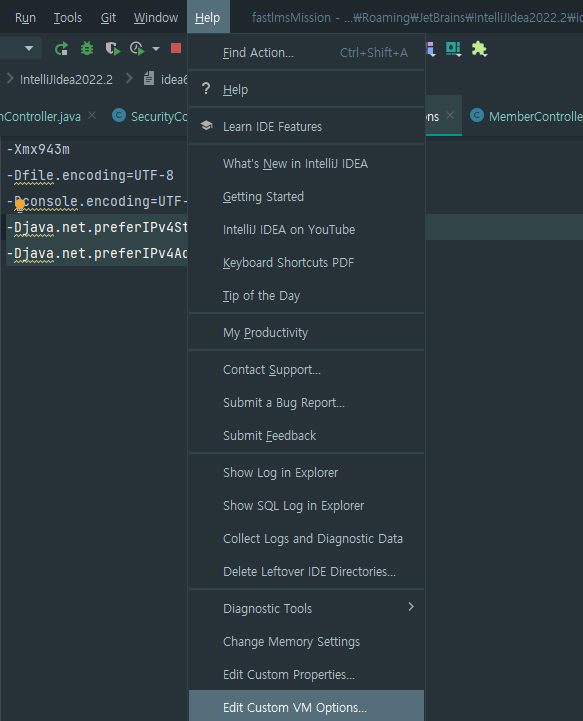This screenshot has width=583, height=721.
Task: Click the orange intention bulb icon
Action: click(19, 204)
